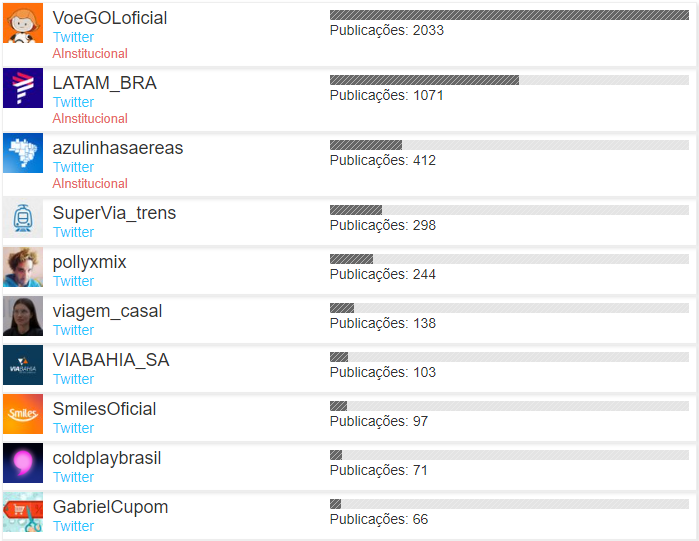This screenshot has height=541, width=699.
Task: Select the coldplaybrasil pink circle avatar
Action: pyautogui.click(x=23, y=463)
